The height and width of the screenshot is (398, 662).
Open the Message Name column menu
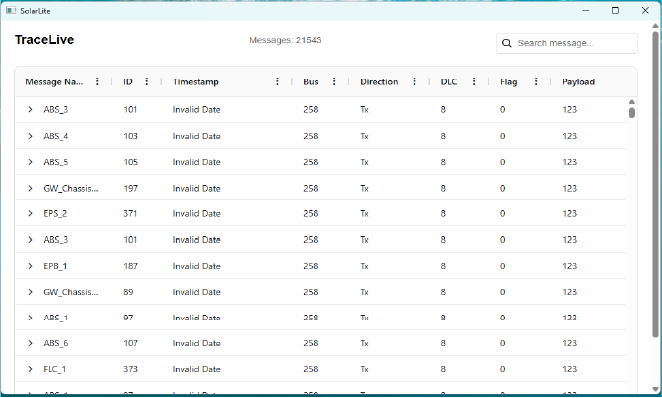pos(97,81)
